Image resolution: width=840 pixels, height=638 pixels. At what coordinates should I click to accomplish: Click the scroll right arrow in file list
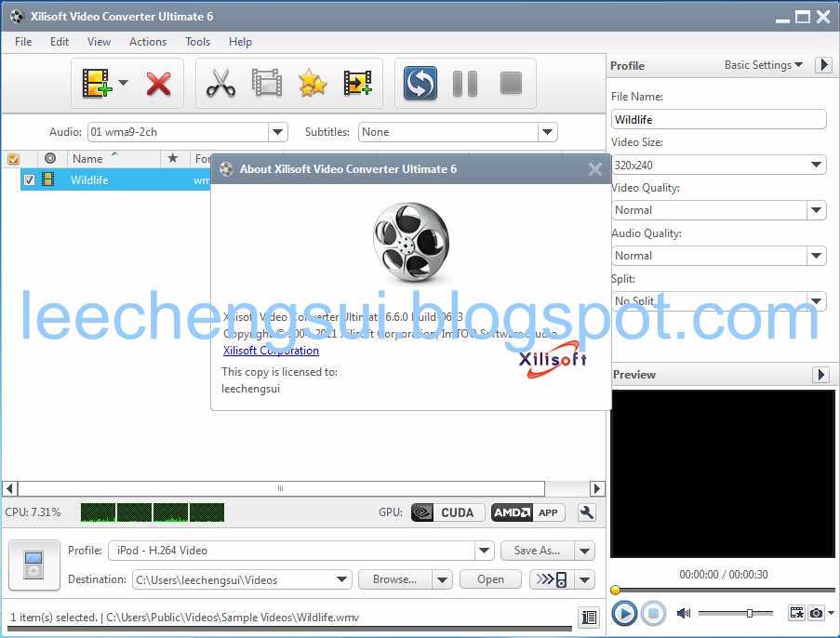pos(597,488)
